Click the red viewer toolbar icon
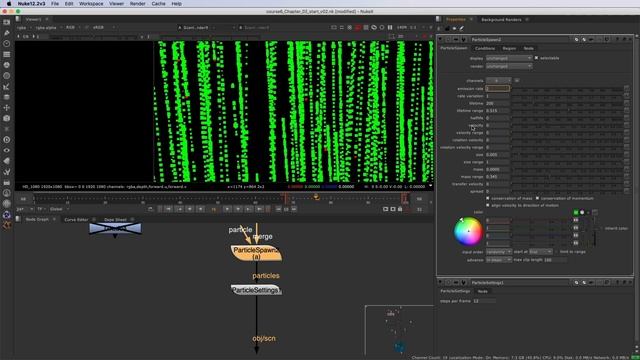The image size is (640, 360). click(358, 27)
